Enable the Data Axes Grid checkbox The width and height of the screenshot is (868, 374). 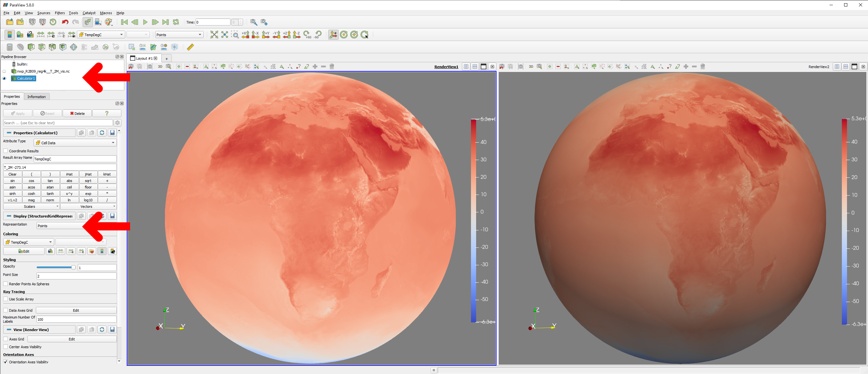[6, 310]
